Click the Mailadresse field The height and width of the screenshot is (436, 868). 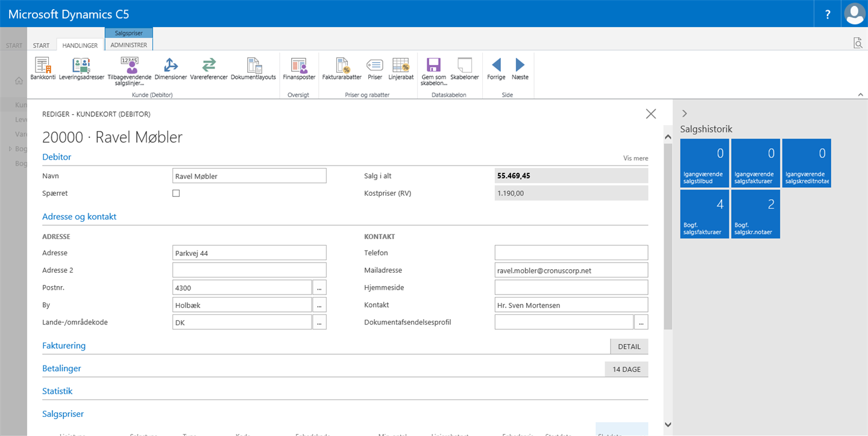571,270
